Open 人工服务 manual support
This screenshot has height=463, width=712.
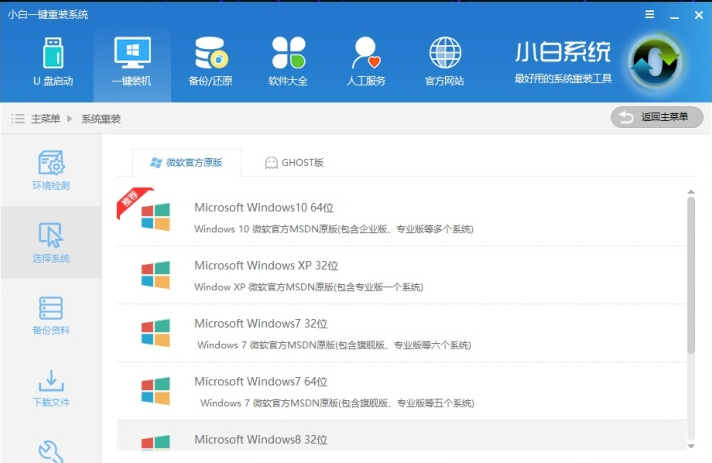point(366,62)
